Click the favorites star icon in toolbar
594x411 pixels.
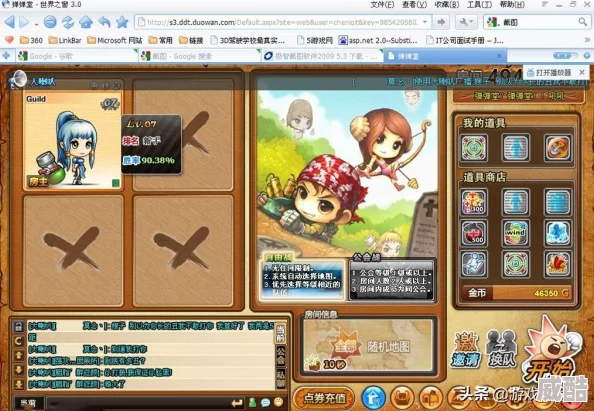pos(122,22)
